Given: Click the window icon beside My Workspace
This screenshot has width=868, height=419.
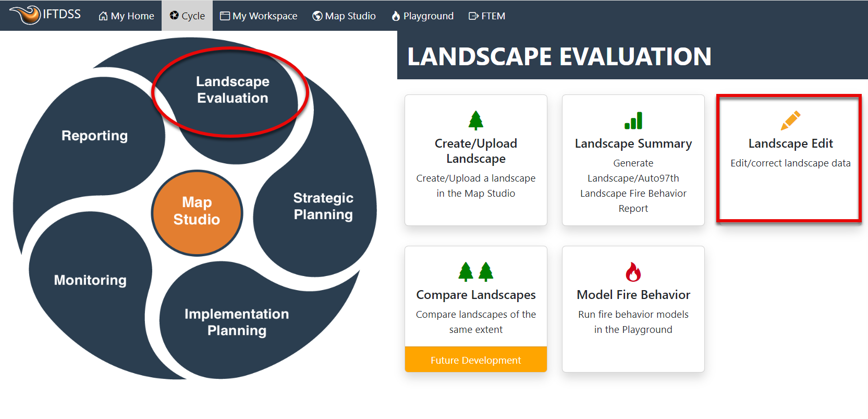Looking at the screenshot, I should [x=225, y=16].
